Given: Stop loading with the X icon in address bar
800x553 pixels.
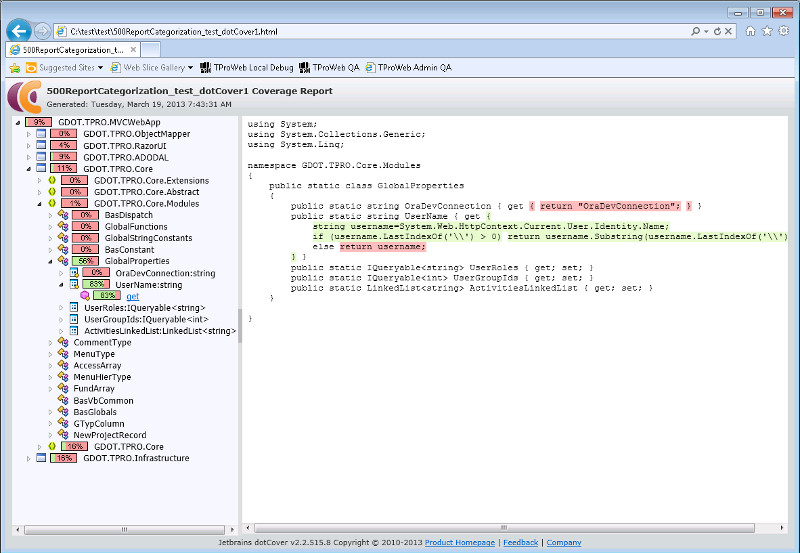Looking at the screenshot, I should tap(728, 32).
